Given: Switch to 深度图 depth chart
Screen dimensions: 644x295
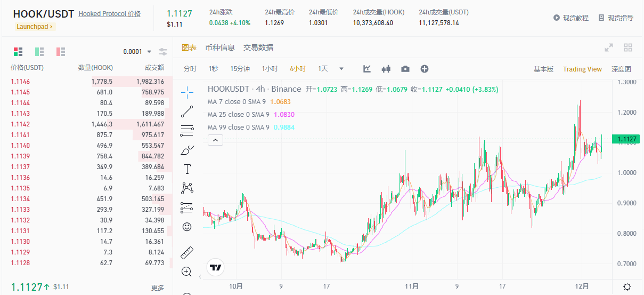Looking at the screenshot, I should (621, 69).
